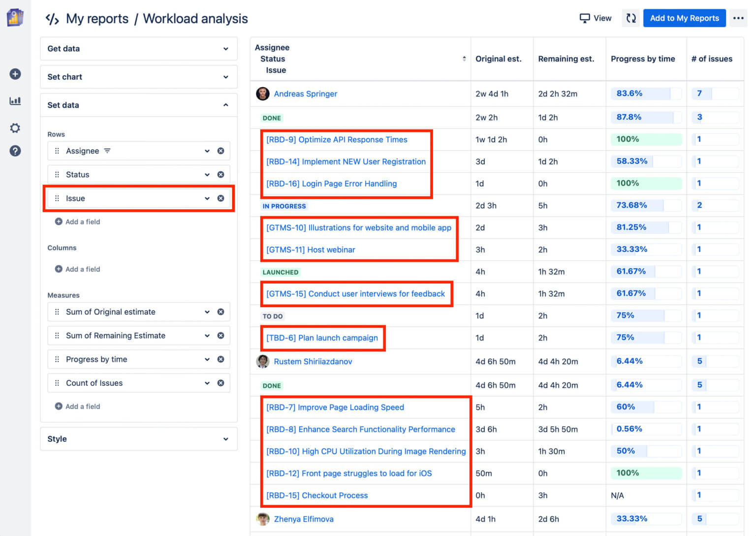The image size is (756, 536).
Task: Sort the table using the Assignee column sort arrow
Action: point(464,58)
